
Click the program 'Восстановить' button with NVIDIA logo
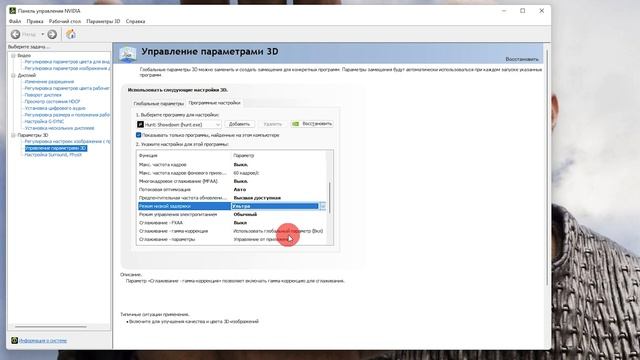click(312, 124)
